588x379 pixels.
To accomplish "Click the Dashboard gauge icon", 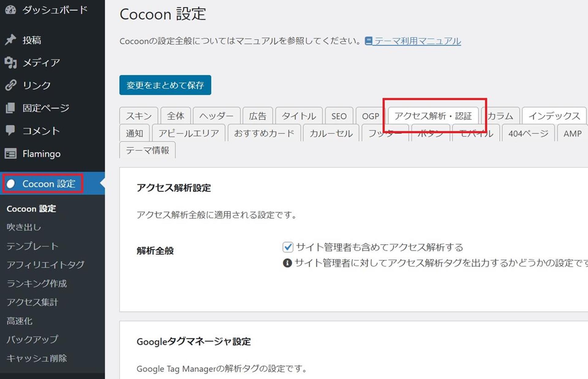I will (x=10, y=10).
